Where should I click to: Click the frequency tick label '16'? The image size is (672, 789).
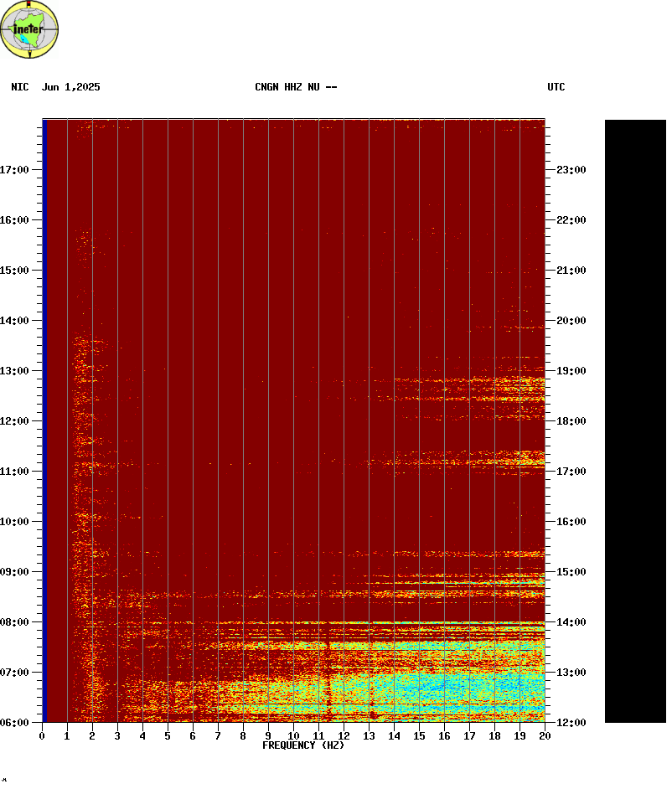point(444,736)
